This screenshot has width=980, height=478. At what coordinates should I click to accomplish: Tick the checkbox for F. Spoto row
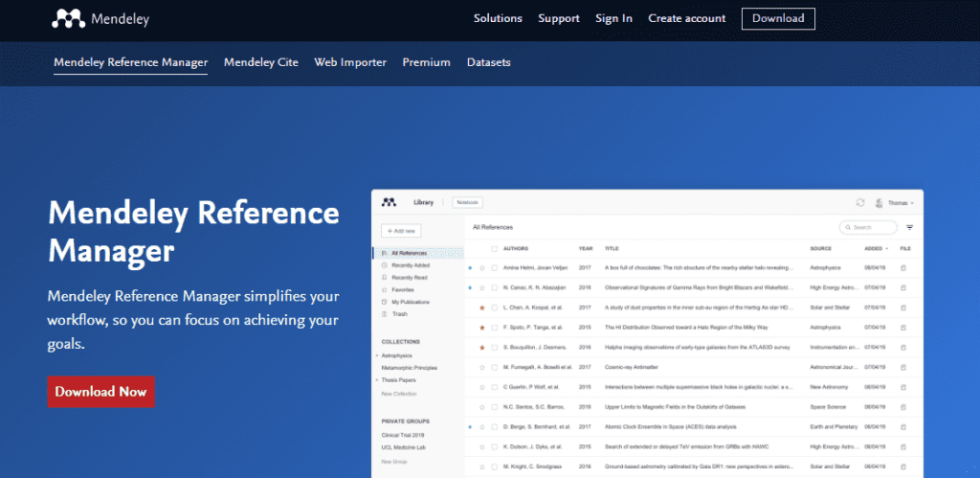tap(495, 328)
